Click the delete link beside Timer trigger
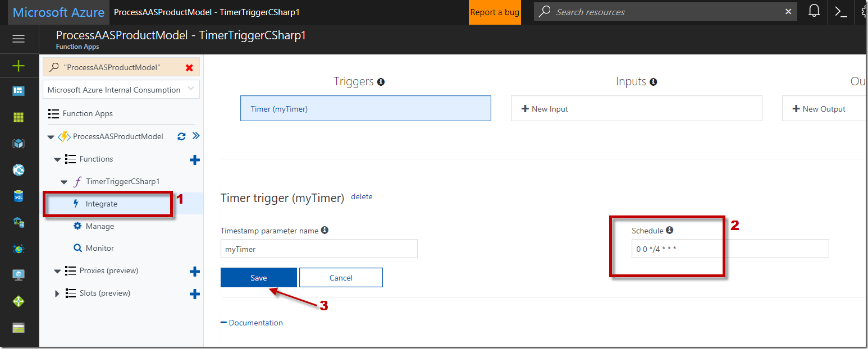 point(362,196)
